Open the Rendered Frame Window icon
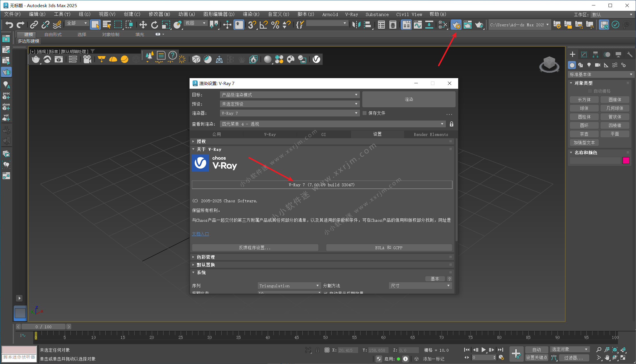 467,25
